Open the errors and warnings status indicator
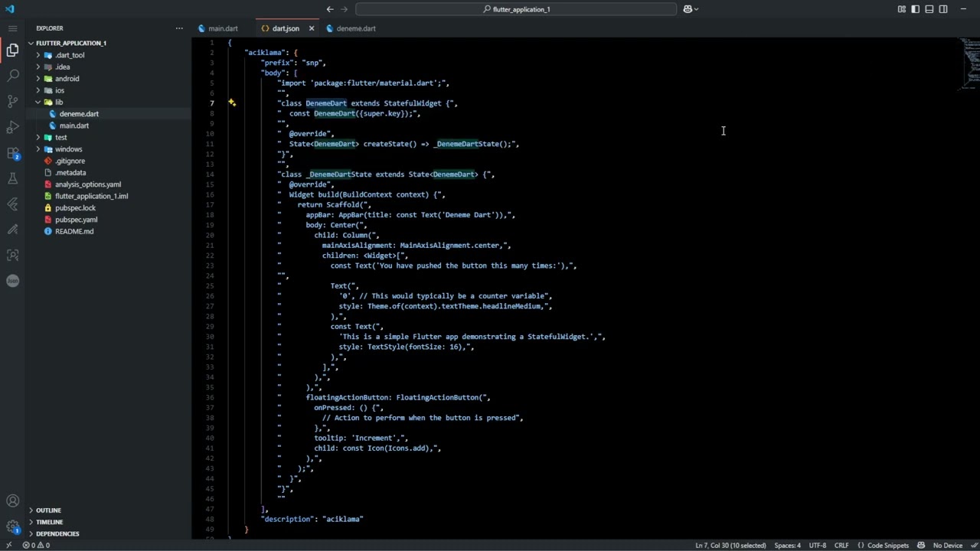The width and height of the screenshot is (980, 551). point(36,545)
